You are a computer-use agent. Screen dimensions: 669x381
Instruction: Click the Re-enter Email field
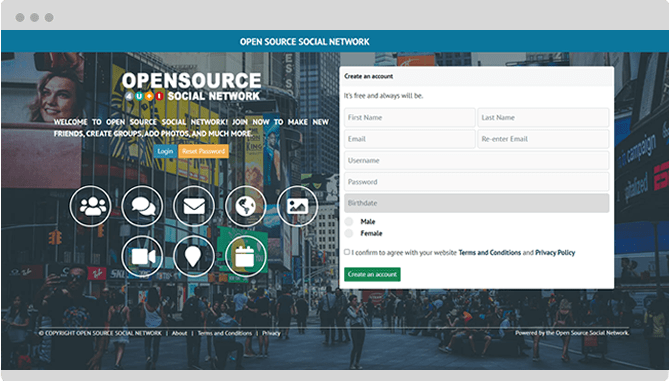pos(543,139)
